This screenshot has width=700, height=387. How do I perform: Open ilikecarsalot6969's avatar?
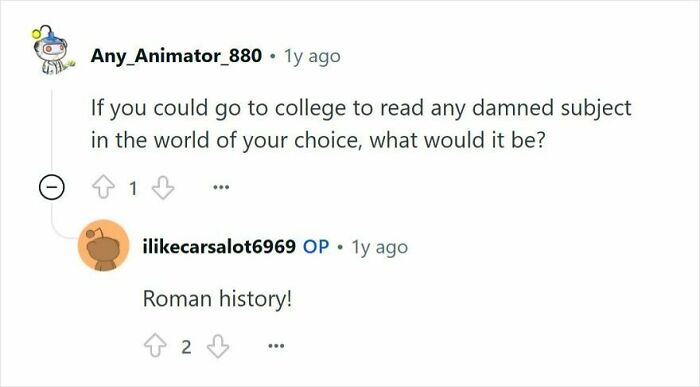pyautogui.click(x=104, y=245)
